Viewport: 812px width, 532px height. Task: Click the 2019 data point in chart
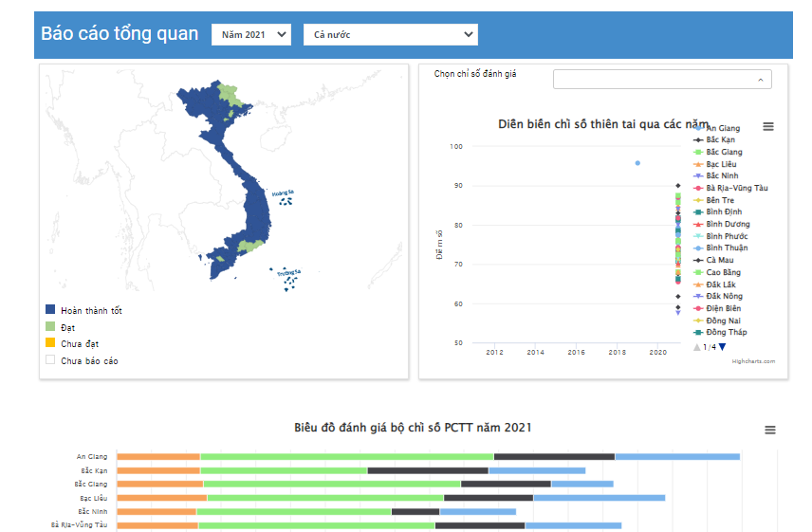tap(637, 163)
